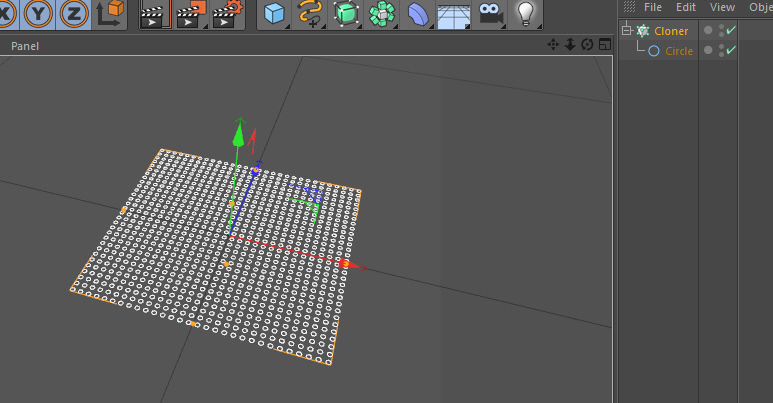Image resolution: width=773 pixels, height=403 pixels.
Task: Add a Light object icon
Action: click(526, 14)
